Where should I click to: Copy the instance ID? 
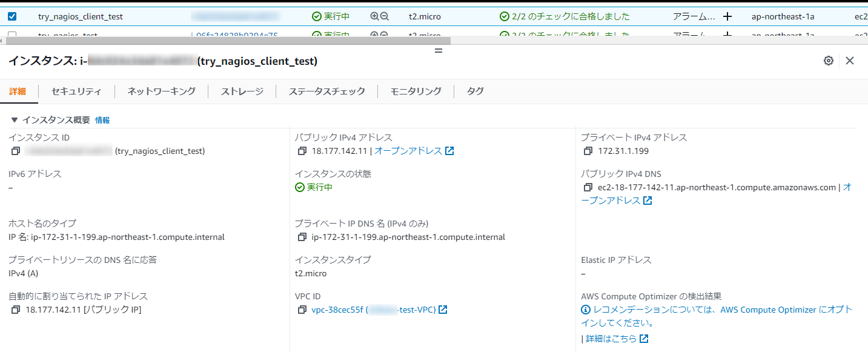point(16,151)
